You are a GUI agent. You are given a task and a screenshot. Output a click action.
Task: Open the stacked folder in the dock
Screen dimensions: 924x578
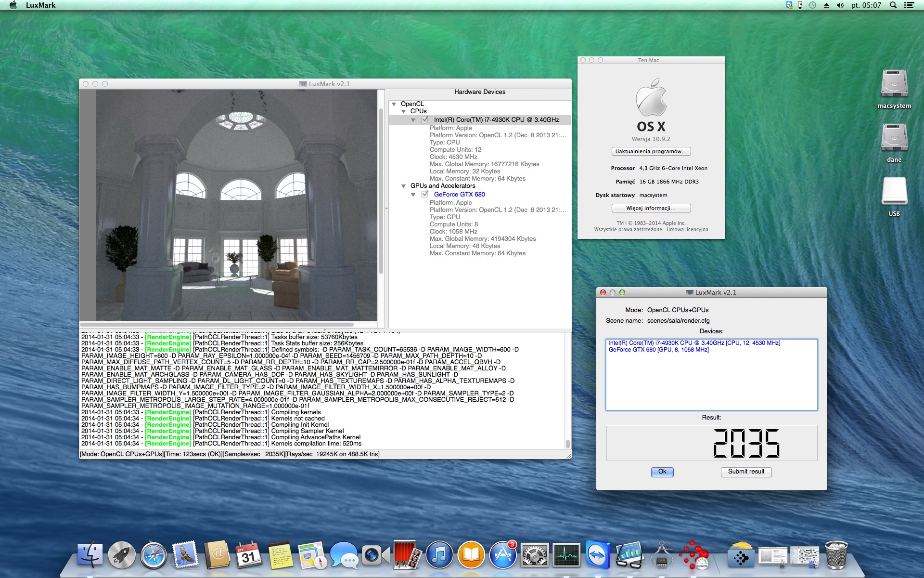click(741, 555)
